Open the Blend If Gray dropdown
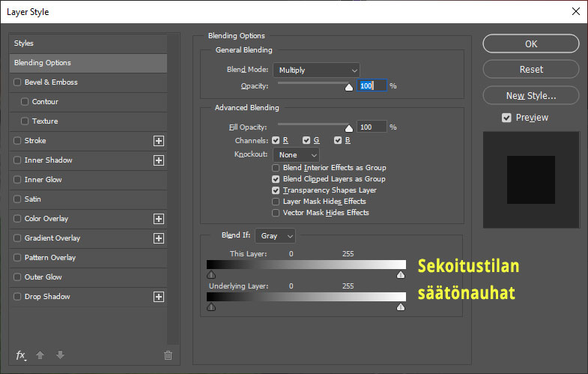Viewport: 588px width, 374px height. click(x=275, y=236)
